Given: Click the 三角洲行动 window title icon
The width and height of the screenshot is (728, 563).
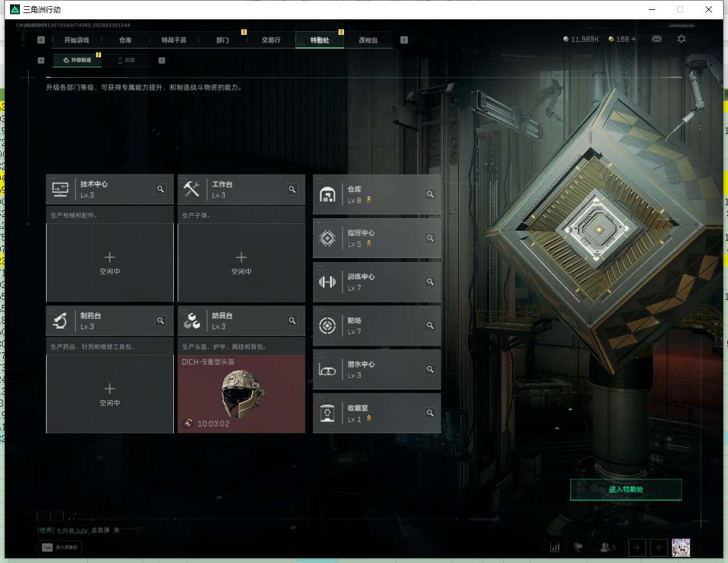Looking at the screenshot, I should 16,9.
